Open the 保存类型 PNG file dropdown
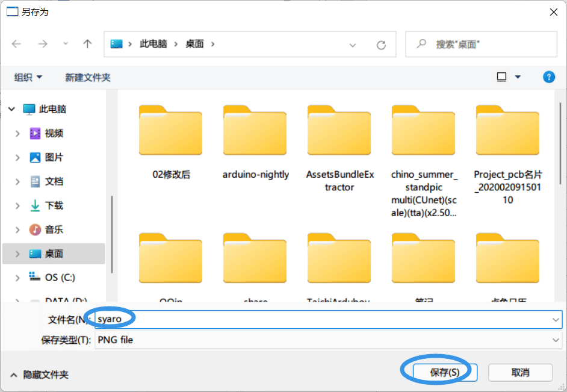567x392 pixels. click(x=328, y=340)
